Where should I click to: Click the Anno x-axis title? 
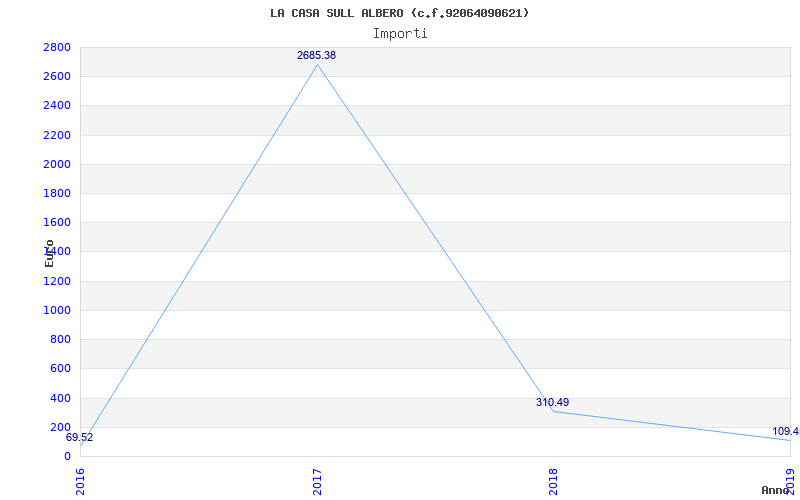[776, 490]
